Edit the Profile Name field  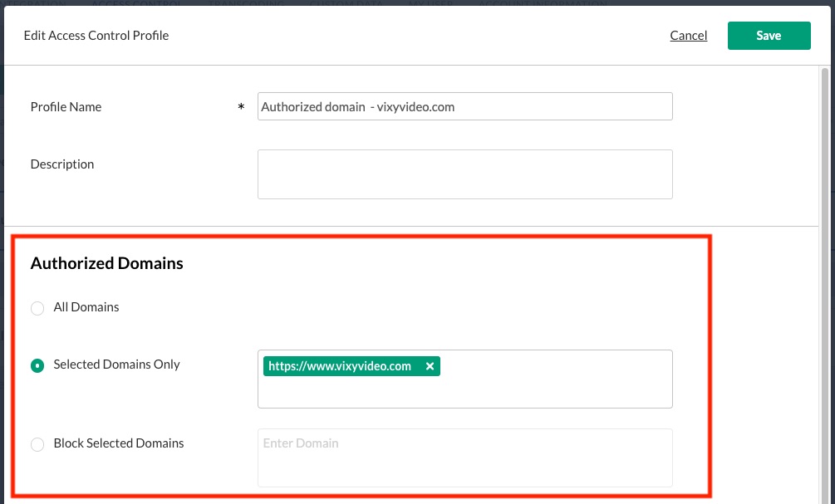[x=465, y=106]
